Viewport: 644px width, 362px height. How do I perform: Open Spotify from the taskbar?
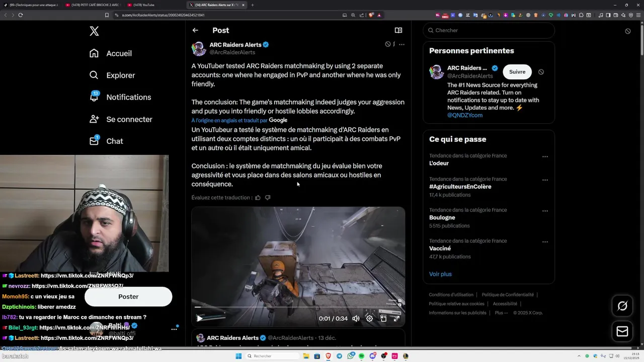[x=361, y=356]
